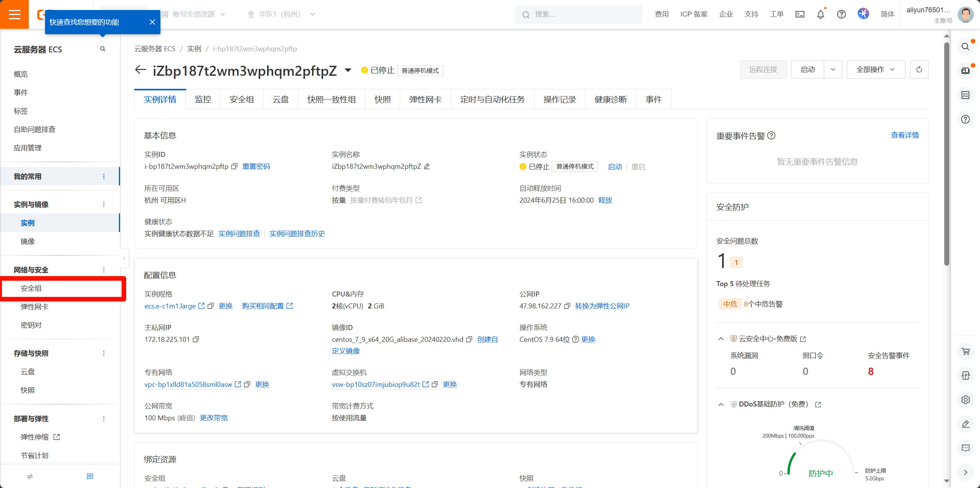The height and width of the screenshot is (488, 980).
Task: Open the Cloud Shell terminal icon
Action: pyautogui.click(x=800, y=14)
